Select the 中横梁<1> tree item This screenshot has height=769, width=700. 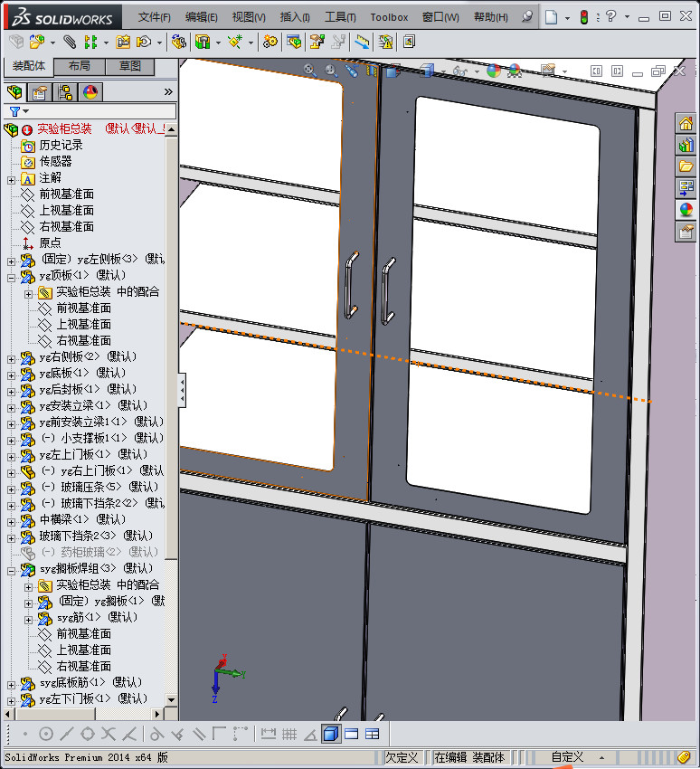tap(82, 519)
